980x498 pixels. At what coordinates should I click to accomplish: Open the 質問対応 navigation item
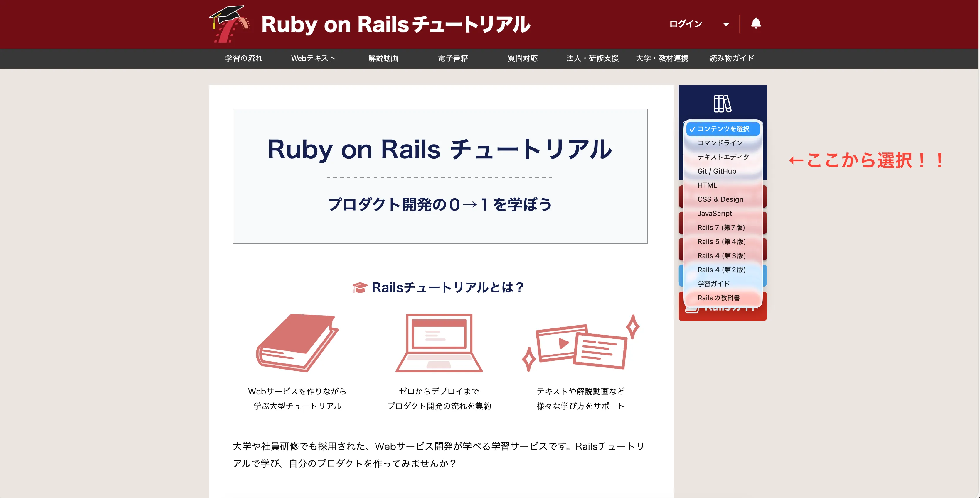click(x=523, y=58)
